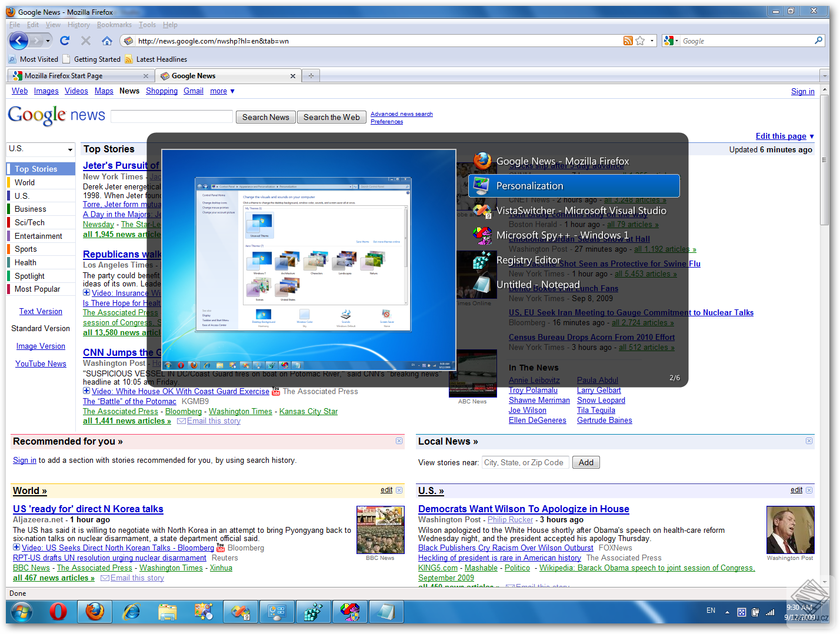Select Registry Editor in the switcher list
This screenshot has width=840, height=634.
[574, 260]
